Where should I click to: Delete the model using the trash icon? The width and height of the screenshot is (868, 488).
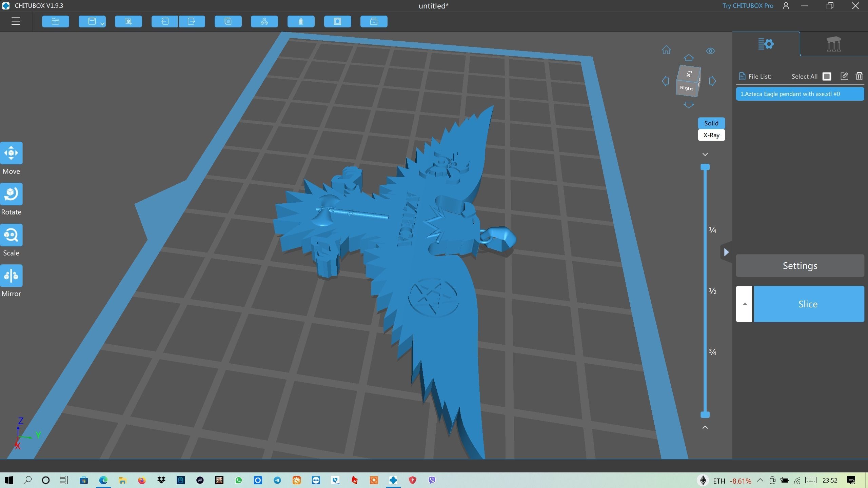click(860, 76)
